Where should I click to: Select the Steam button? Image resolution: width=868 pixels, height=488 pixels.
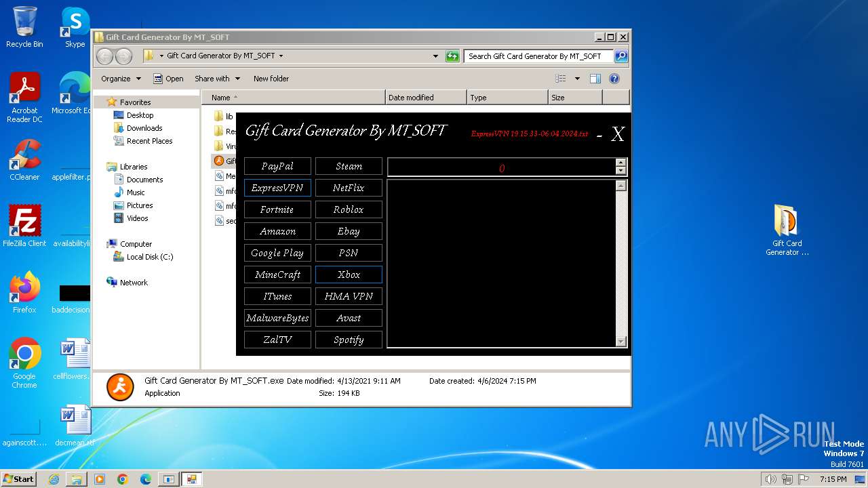(349, 166)
